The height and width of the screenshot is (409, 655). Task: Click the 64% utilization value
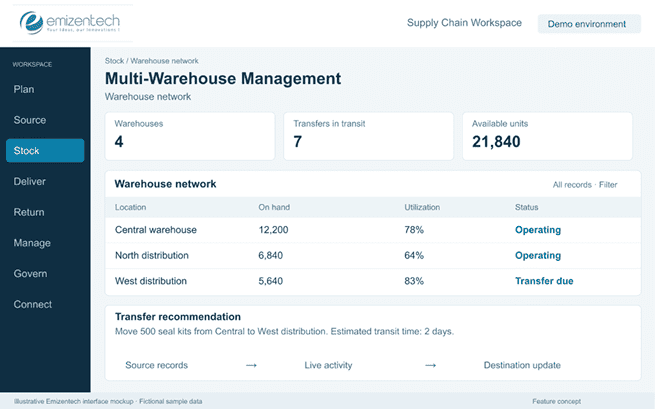[x=414, y=255]
